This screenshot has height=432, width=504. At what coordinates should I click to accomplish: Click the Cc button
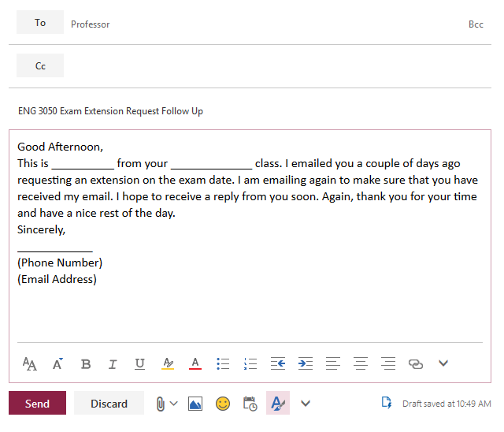(x=40, y=65)
